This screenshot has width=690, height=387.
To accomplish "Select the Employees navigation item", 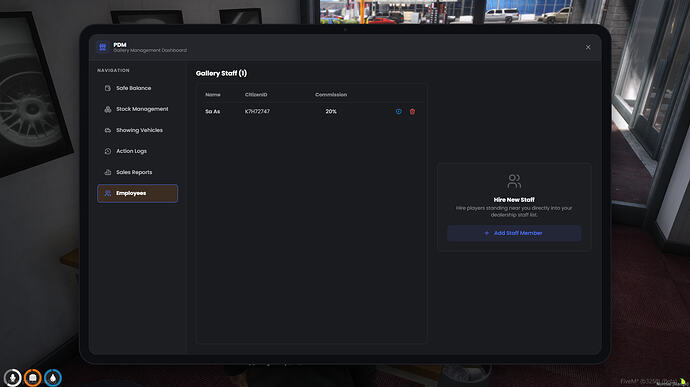I will click(137, 193).
